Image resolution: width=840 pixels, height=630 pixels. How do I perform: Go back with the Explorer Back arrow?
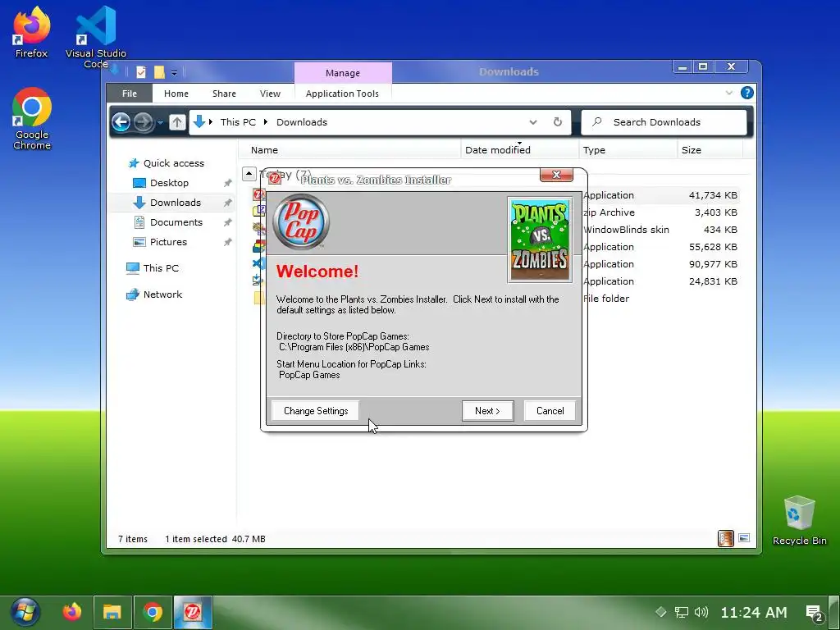tap(121, 122)
